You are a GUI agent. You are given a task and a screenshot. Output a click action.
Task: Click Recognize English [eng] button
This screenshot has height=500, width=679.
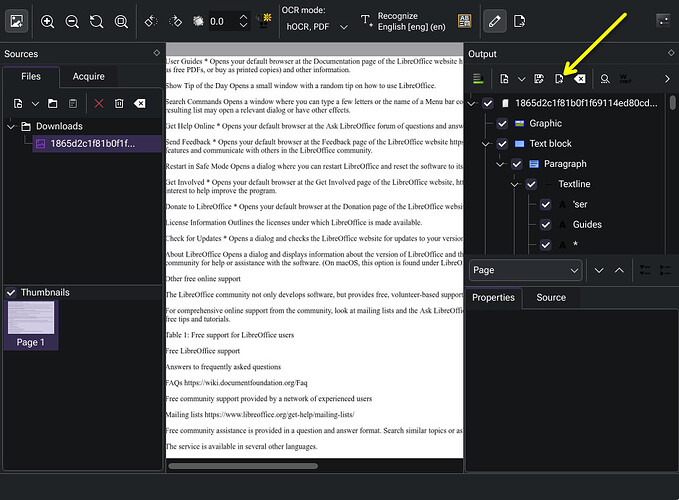403,21
